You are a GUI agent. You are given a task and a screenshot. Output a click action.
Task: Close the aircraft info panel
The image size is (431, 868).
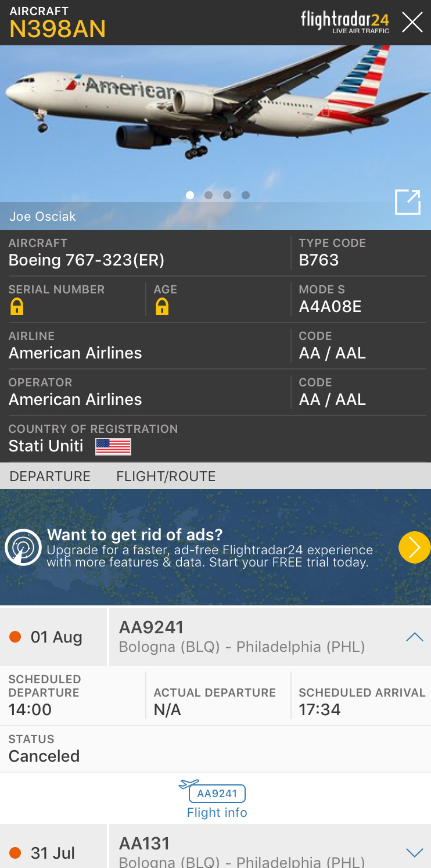pos(412,23)
